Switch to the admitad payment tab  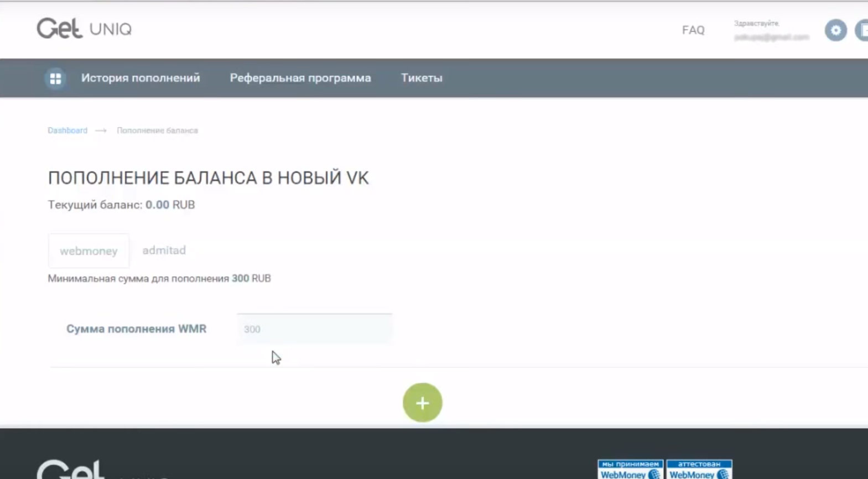tap(164, 251)
